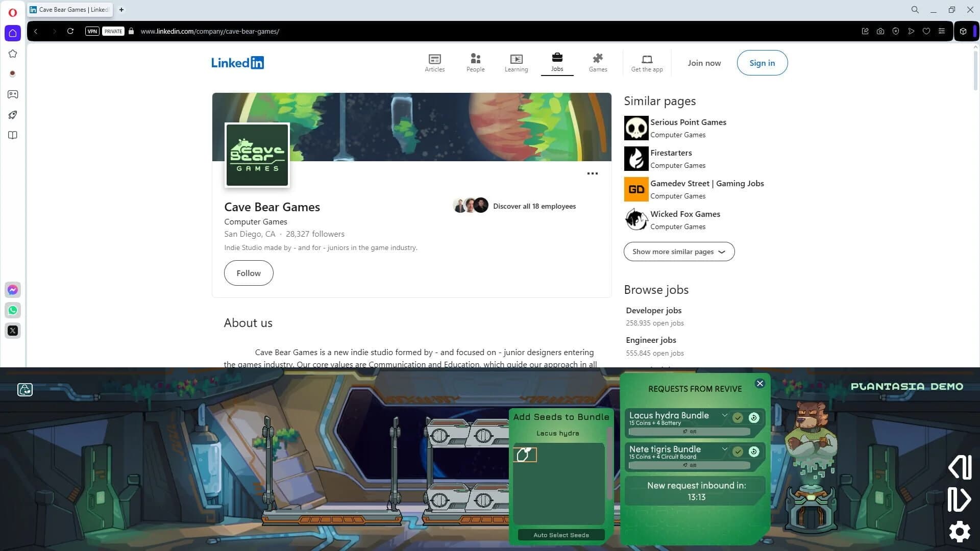Open WhatsApp from the Opera sidebar
This screenshot has width=980, height=551.
pos(12,310)
